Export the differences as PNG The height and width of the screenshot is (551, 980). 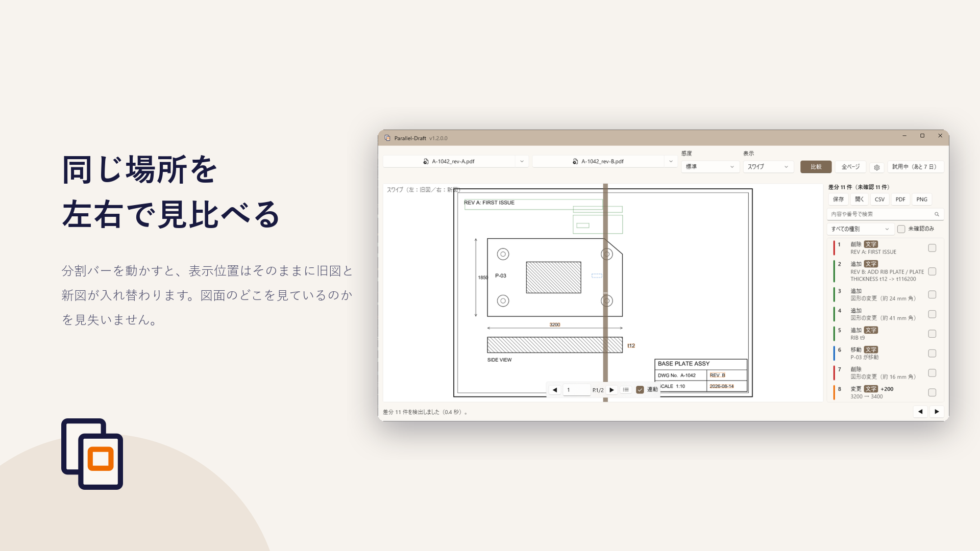coord(922,199)
